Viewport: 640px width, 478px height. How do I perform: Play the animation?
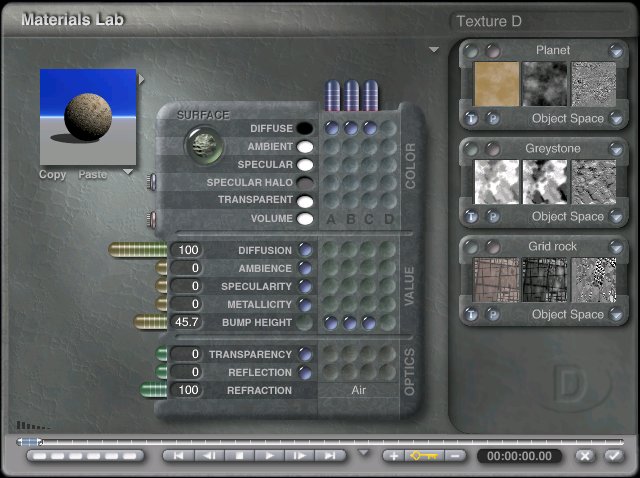pos(269,456)
